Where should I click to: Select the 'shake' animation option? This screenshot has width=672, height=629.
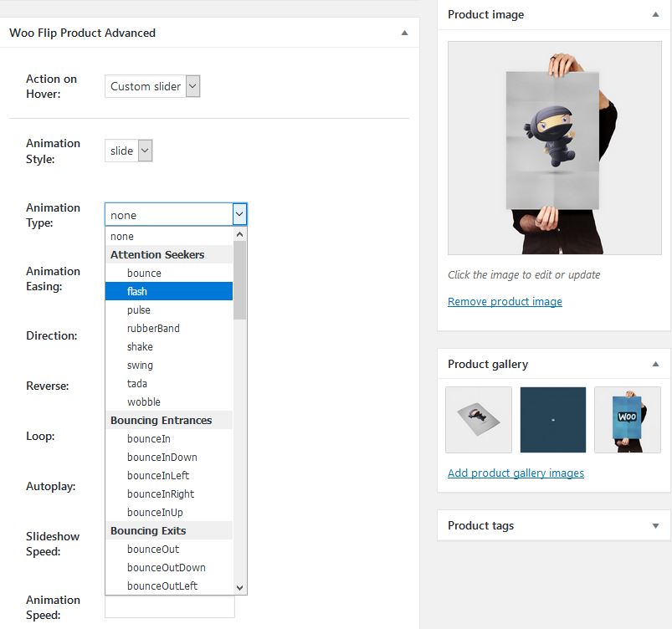click(169, 346)
